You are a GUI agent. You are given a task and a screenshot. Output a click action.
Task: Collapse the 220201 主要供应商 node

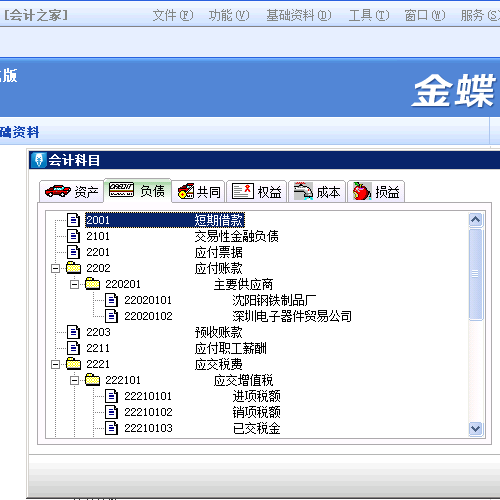point(75,284)
